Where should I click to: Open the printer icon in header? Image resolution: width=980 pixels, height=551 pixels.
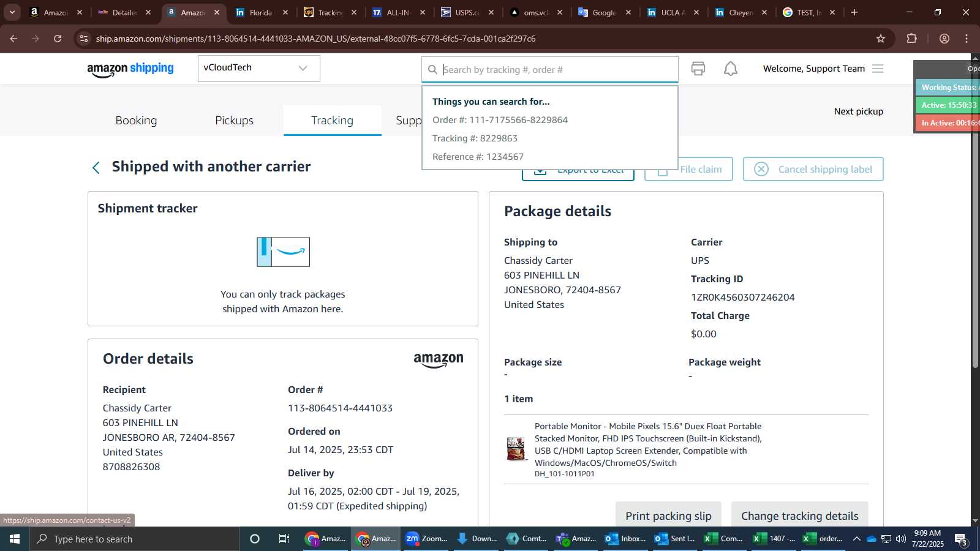pyautogui.click(x=698, y=69)
